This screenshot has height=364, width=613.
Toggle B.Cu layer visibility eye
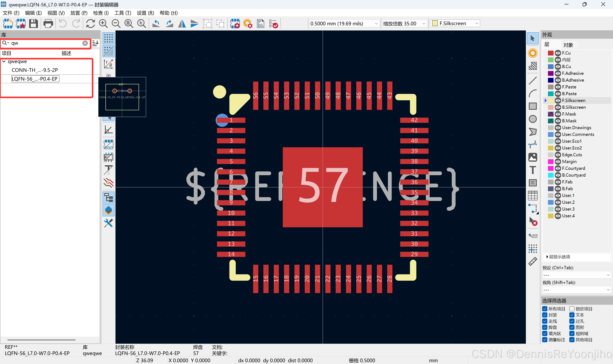click(x=558, y=66)
